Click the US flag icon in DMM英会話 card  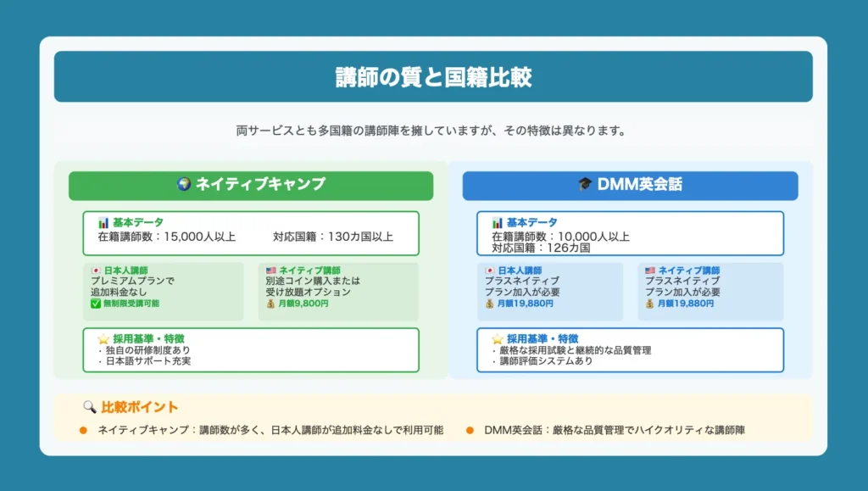(650, 271)
